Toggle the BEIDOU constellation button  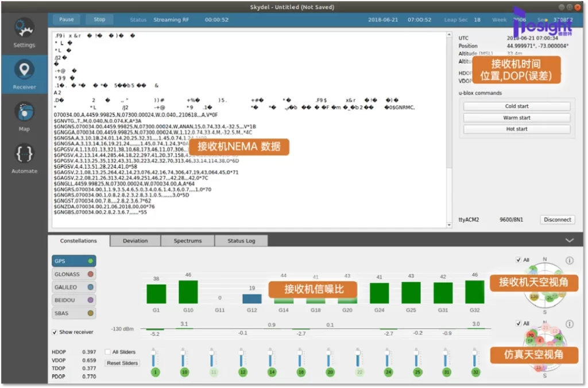click(73, 300)
